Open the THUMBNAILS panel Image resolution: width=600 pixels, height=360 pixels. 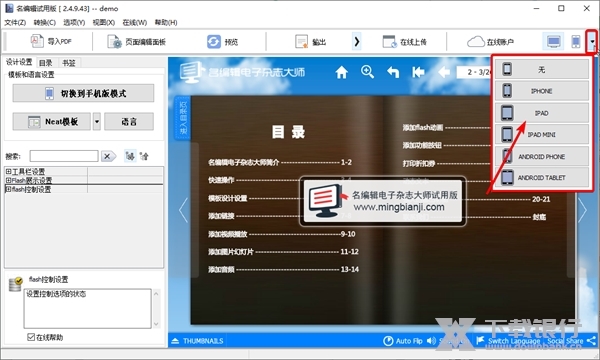(198, 340)
